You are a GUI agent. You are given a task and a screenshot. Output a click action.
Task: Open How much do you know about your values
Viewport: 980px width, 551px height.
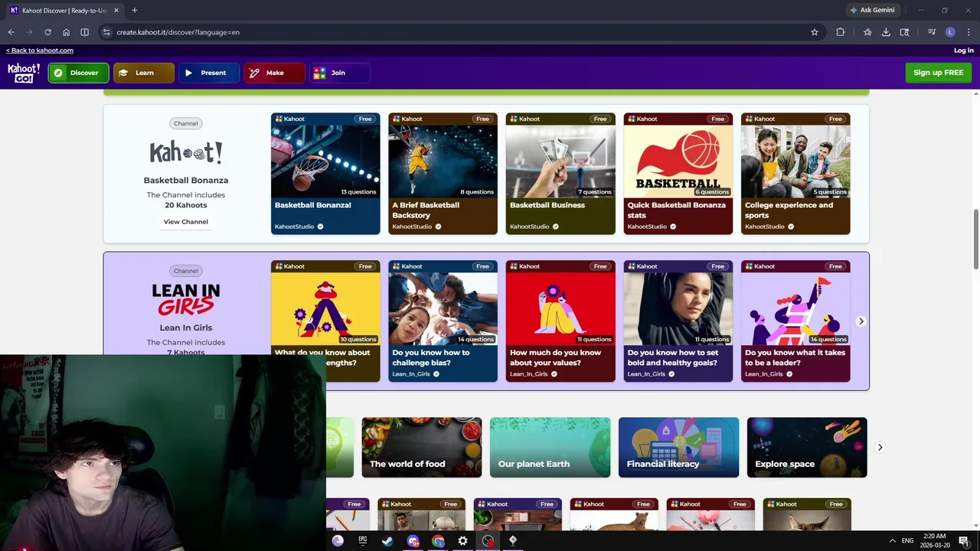[560, 321]
